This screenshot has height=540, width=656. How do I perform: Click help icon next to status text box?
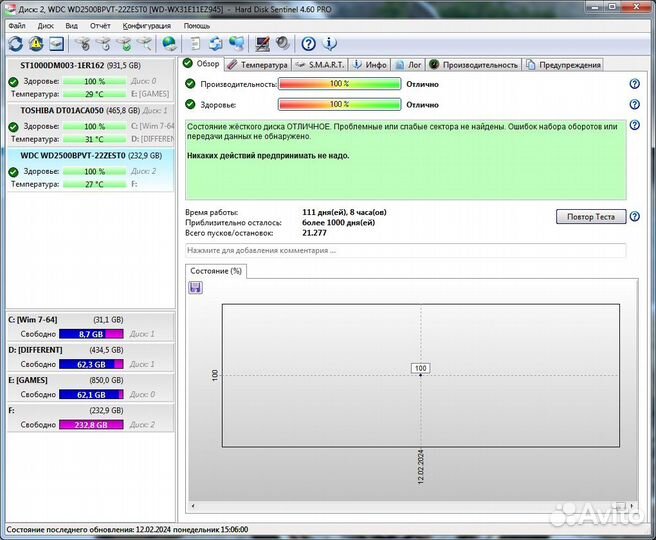[635, 128]
